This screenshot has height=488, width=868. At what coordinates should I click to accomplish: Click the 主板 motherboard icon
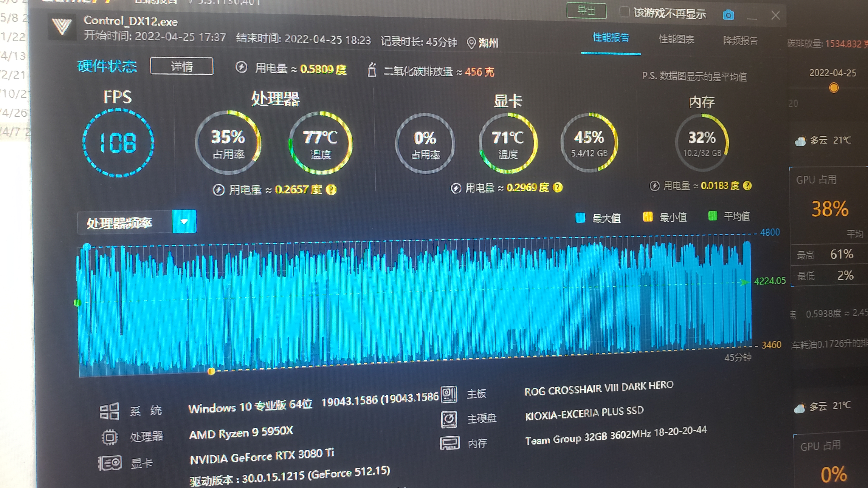(449, 394)
